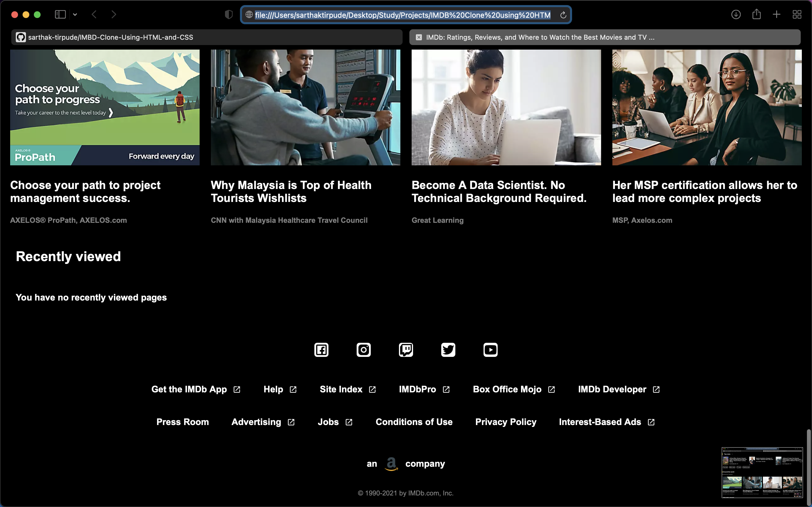Open the YouTube footer icon
Screen dimensions: 812x507
point(490,350)
